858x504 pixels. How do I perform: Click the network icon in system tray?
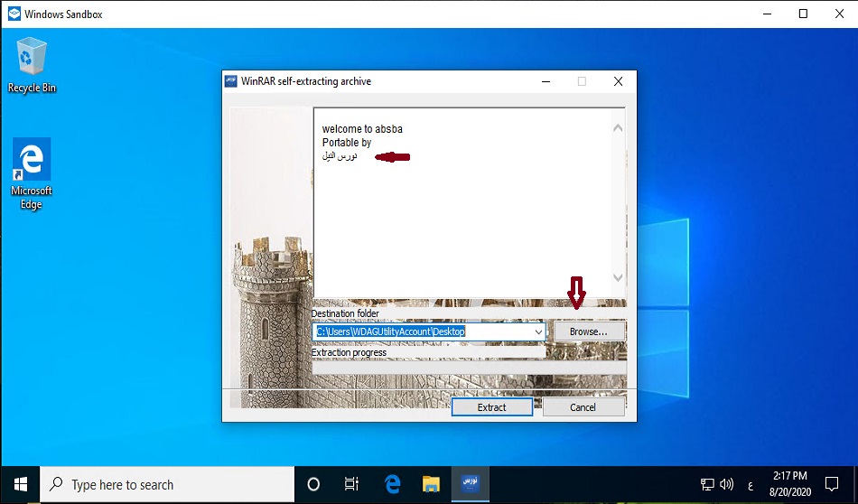(x=707, y=484)
